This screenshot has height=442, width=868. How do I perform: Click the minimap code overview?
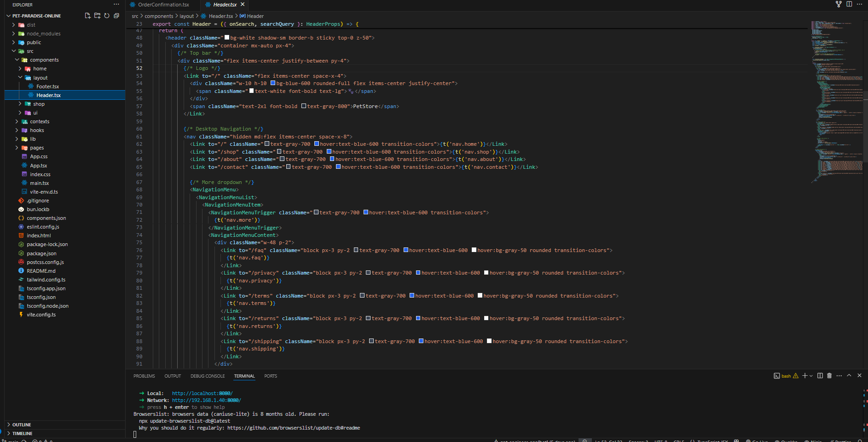click(836, 101)
